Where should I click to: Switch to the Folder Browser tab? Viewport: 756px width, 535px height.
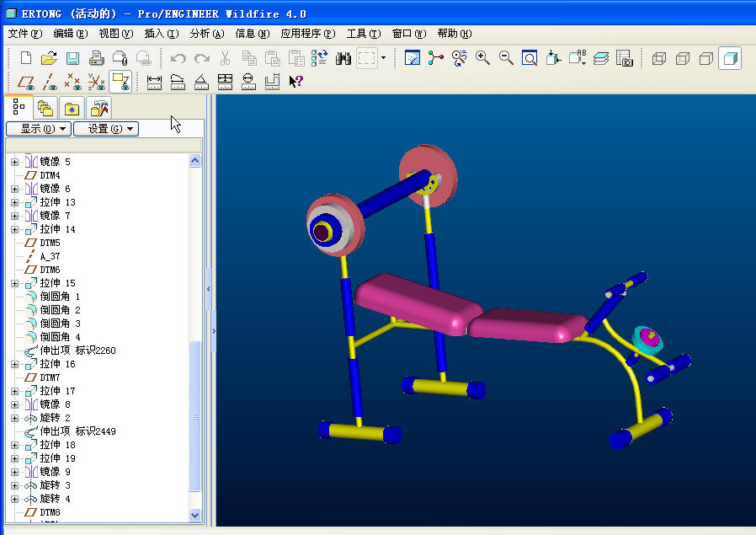[x=45, y=108]
